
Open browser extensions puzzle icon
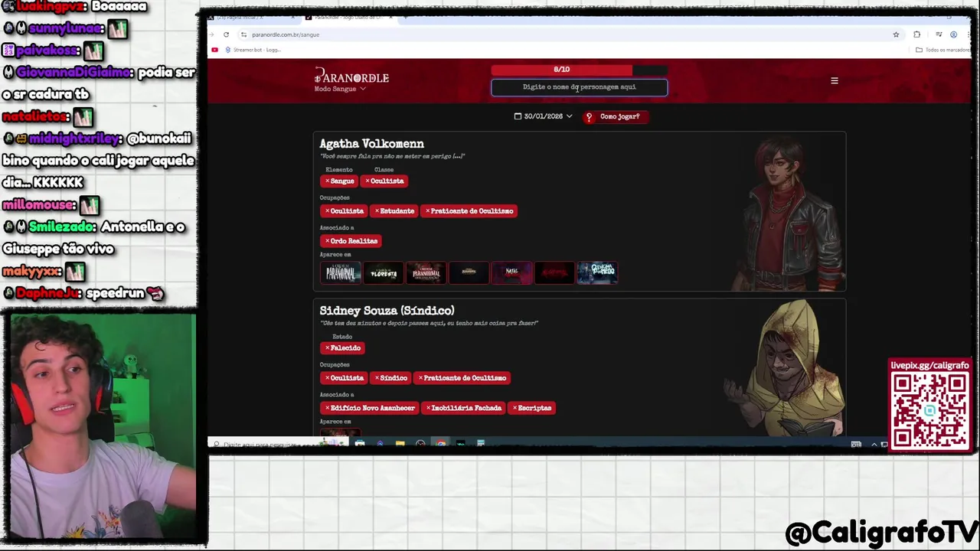point(916,34)
